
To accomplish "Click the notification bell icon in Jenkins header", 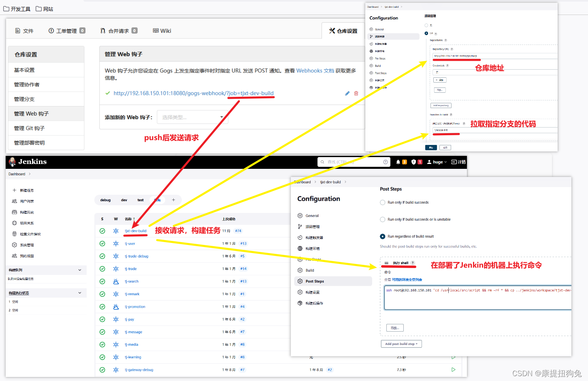I will [x=398, y=162].
